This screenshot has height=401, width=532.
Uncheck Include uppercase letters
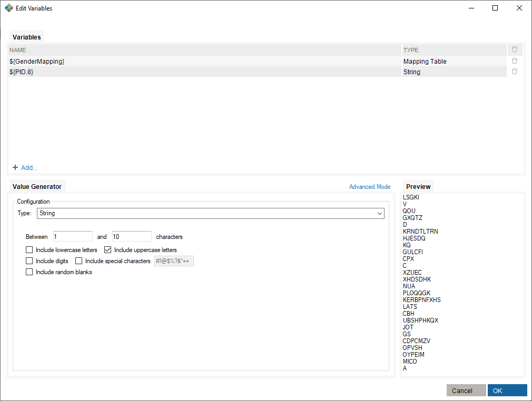[x=107, y=250]
